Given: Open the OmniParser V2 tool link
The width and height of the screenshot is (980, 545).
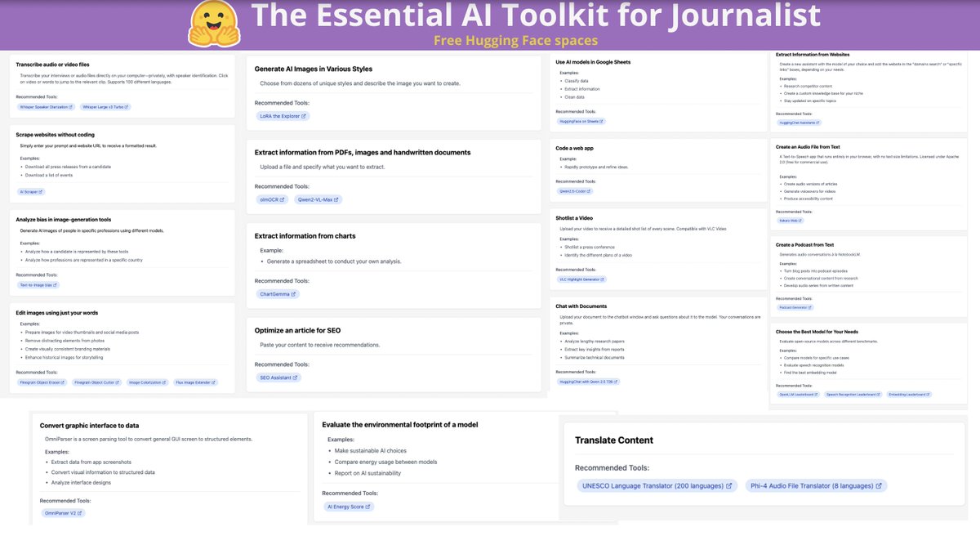Looking at the screenshot, I should coord(63,513).
